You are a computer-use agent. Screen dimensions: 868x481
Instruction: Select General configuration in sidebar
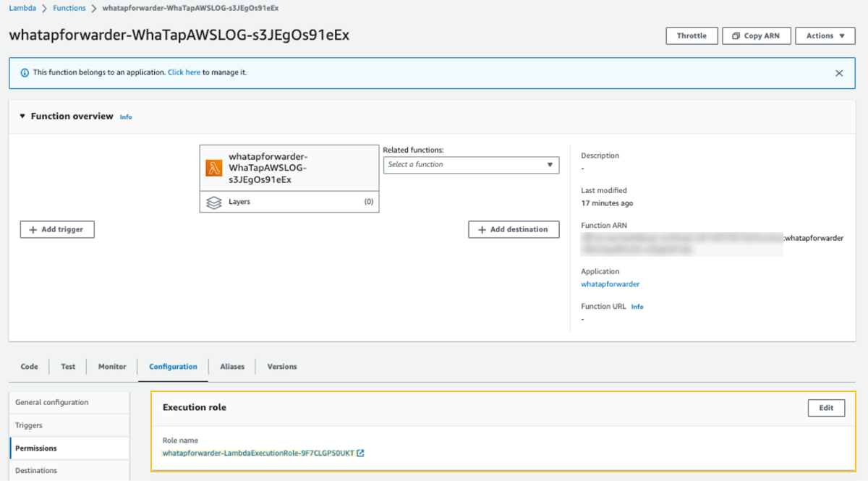click(x=69, y=403)
